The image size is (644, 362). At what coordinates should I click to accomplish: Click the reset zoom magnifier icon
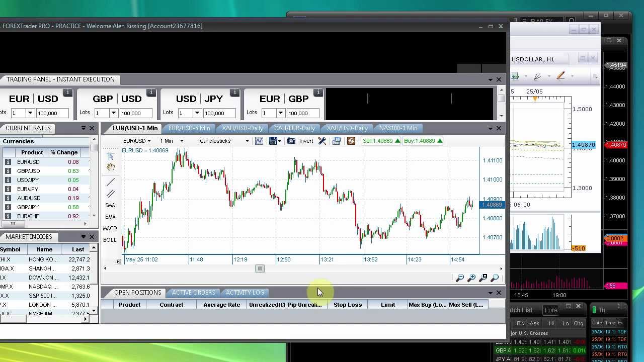(x=495, y=278)
